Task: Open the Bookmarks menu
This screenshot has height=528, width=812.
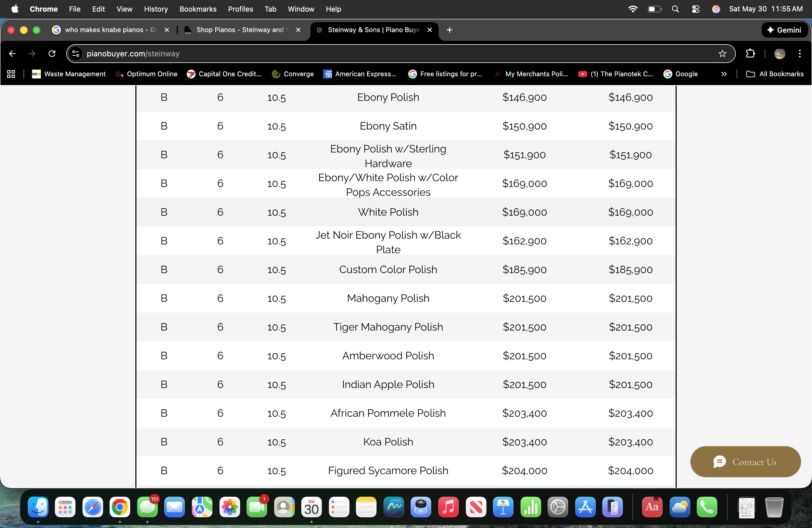Action: 198,9
